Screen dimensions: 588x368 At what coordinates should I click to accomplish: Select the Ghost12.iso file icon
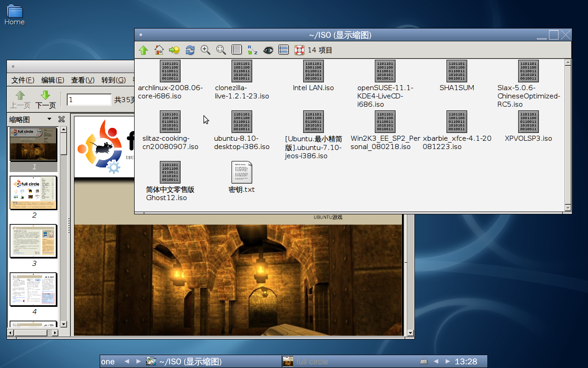click(x=170, y=172)
